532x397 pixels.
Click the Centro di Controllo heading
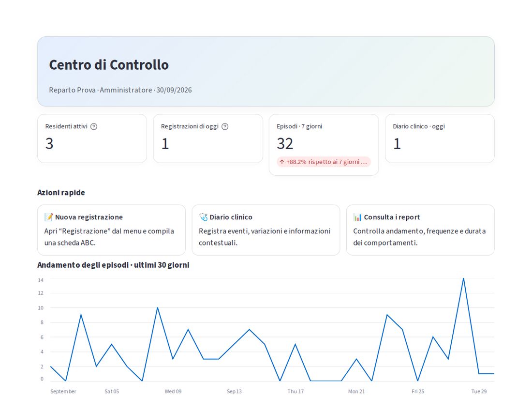(109, 65)
